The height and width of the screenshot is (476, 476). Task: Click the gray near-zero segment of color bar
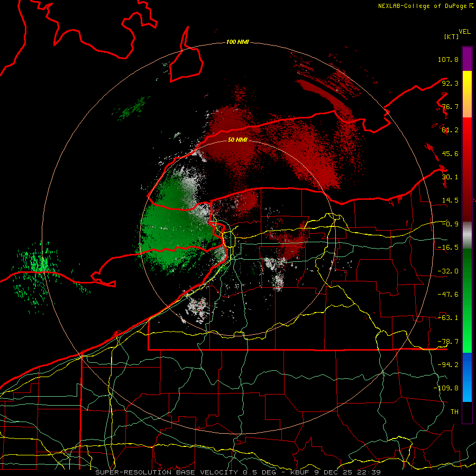467,235
